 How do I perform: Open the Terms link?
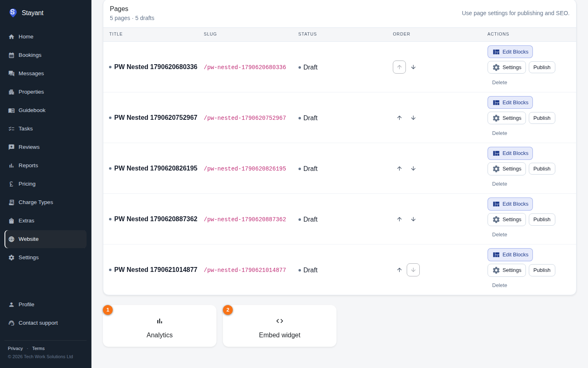click(38, 348)
